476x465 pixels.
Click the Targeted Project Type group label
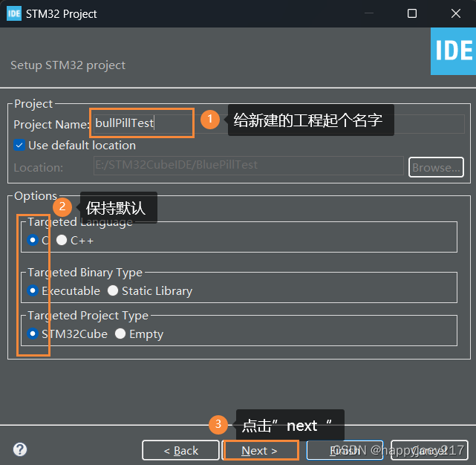click(88, 316)
